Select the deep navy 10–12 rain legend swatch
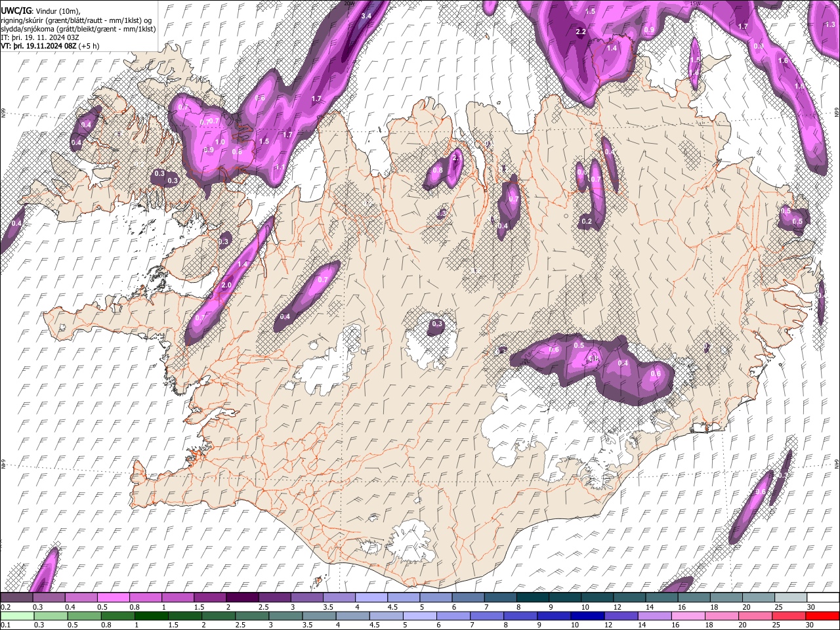This screenshot has height=630, width=840. [587, 616]
